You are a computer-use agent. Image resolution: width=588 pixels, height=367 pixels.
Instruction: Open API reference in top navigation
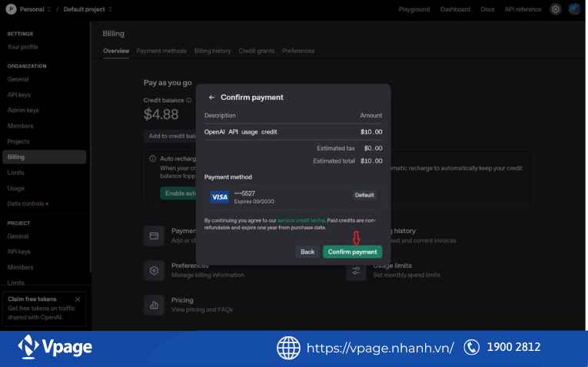pyautogui.click(x=523, y=9)
